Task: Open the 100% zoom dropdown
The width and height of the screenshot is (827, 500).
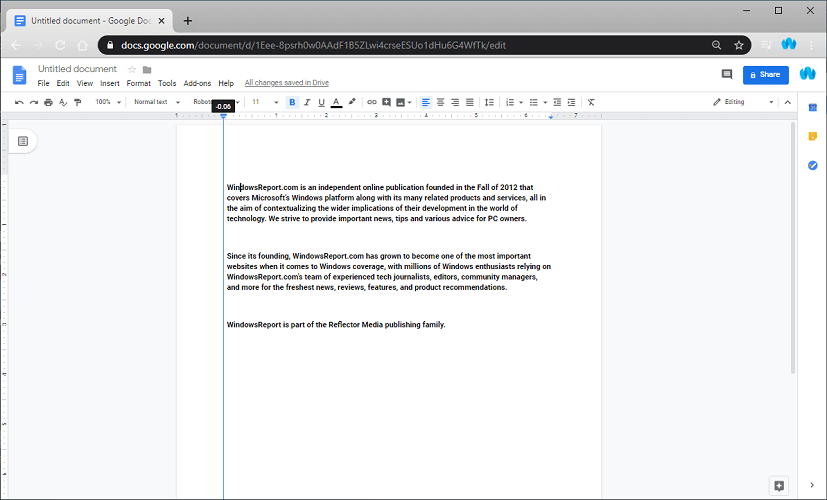Action: (x=108, y=102)
